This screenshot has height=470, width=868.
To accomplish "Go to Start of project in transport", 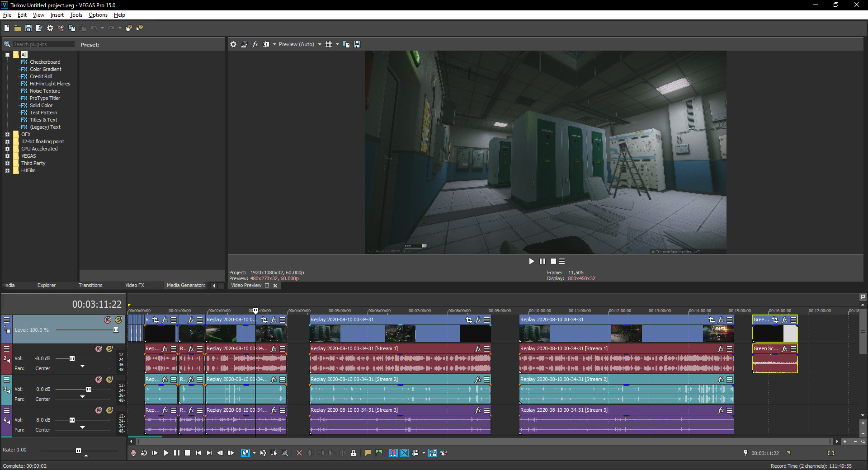I will point(198,453).
